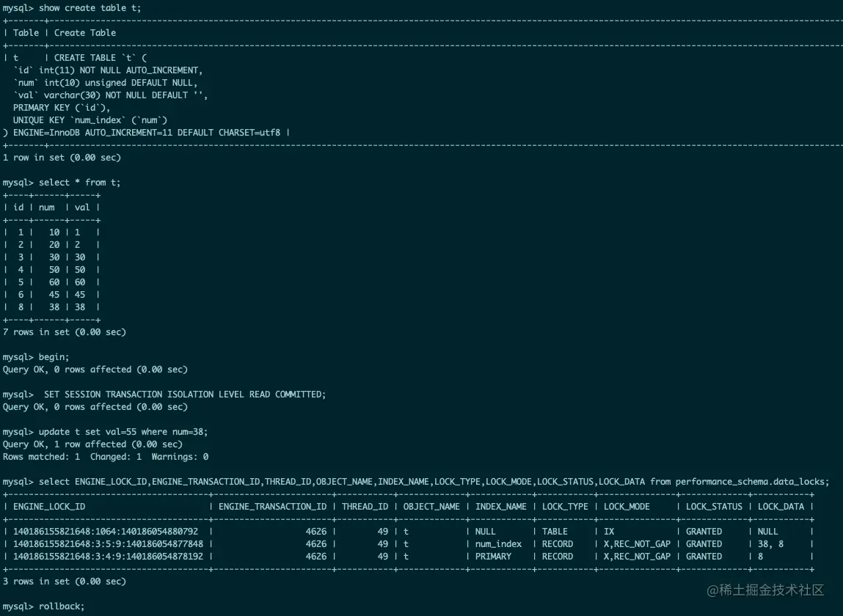This screenshot has height=616, width=843.
Task: Click the num value 20 in row id 2
Action: 54,245
